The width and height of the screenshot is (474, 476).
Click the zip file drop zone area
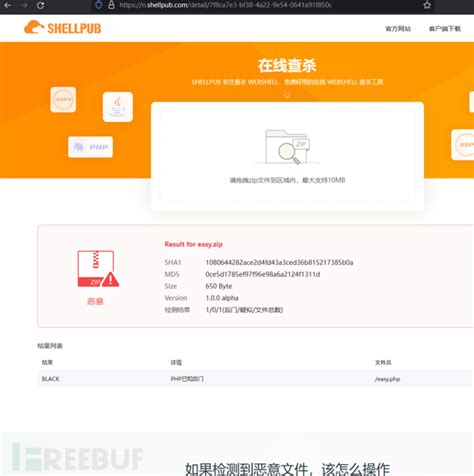(x=287, y=156)
